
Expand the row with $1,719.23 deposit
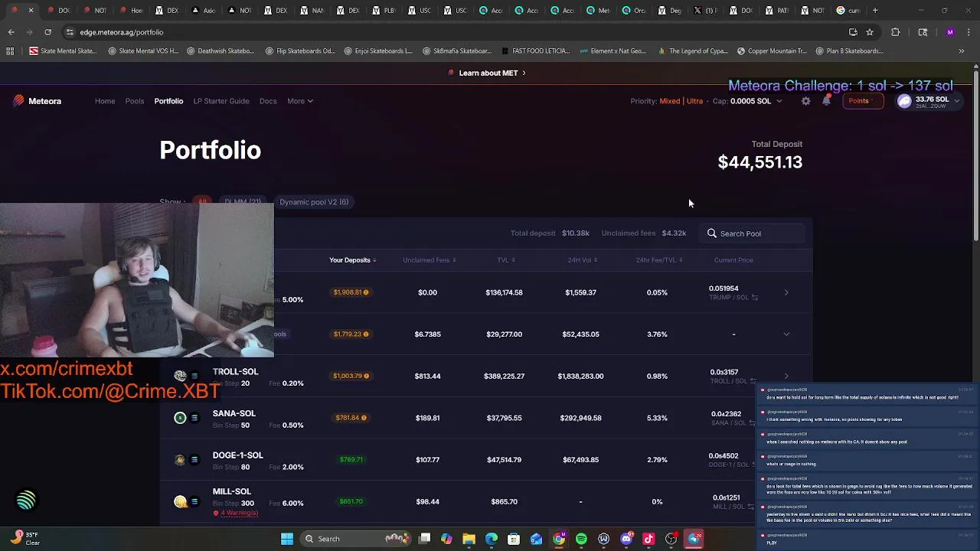pos(786,334)
